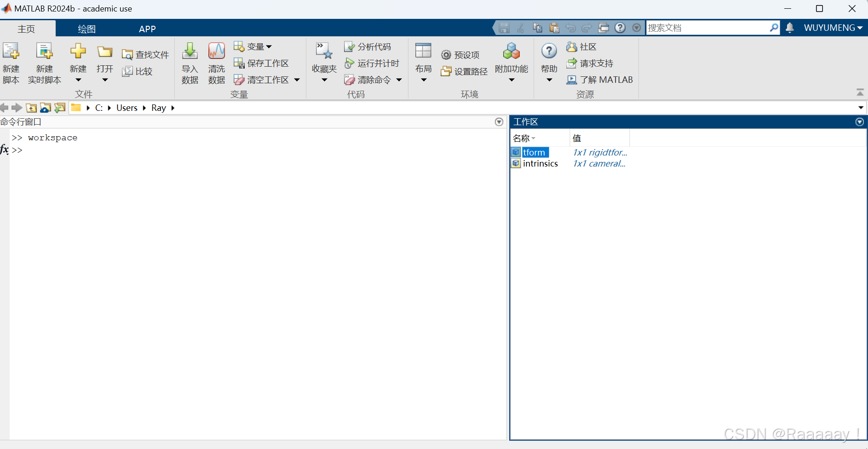This screenshot has width=868, height=449.
Task: Click Help (帮助) question mark icon
Action: [549, 51]
